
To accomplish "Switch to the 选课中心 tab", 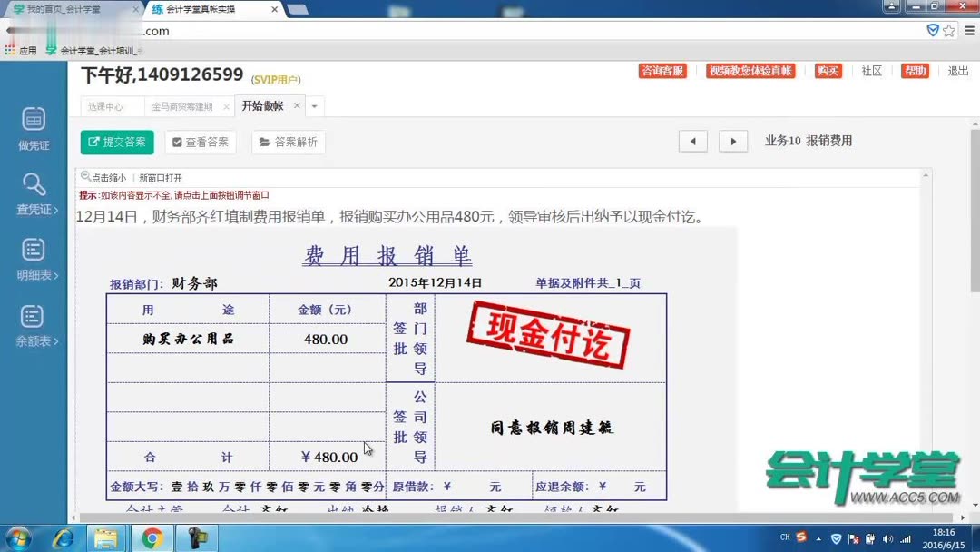I will pyautogui.click(x=109, y=106).
